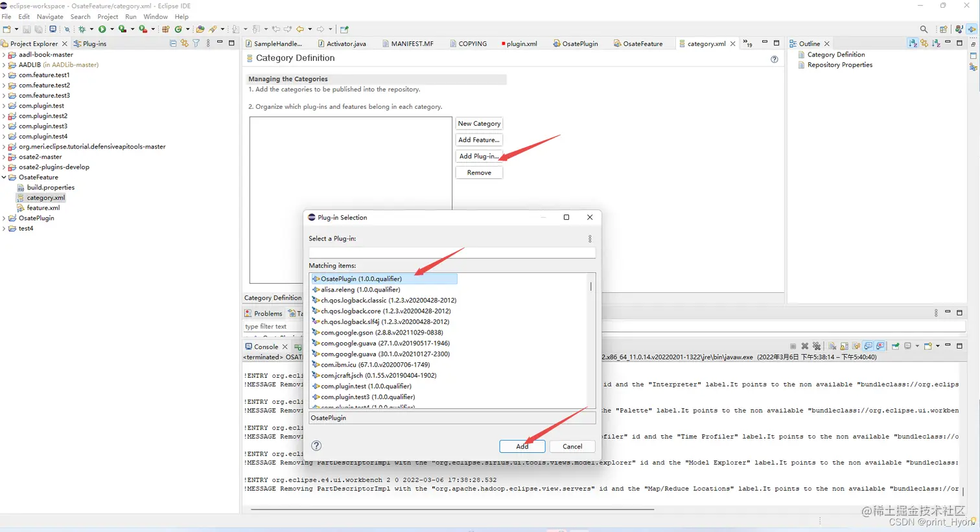Maximize the editor area
The height and width of the screenshot is (532, 980).
coord(776,43)
